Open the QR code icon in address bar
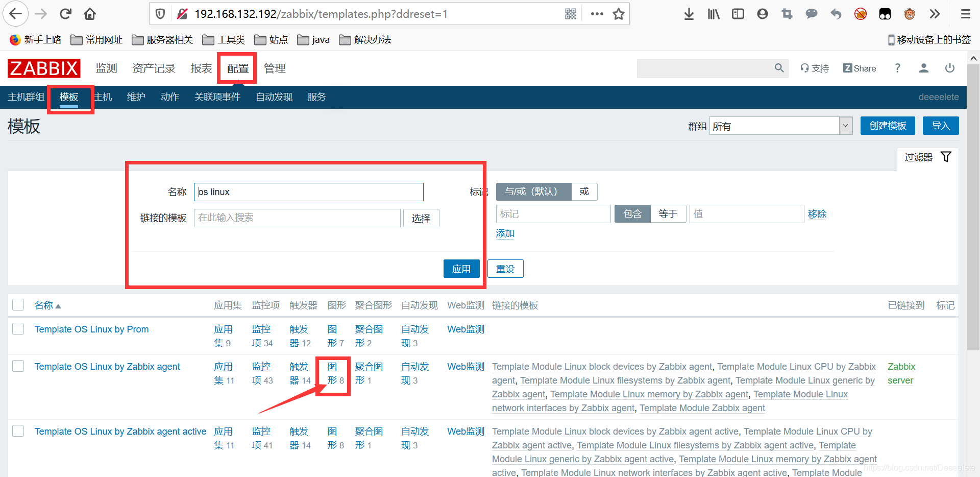Image resolution: width=980 pixels, height=477 pixels. click(571, 14)
